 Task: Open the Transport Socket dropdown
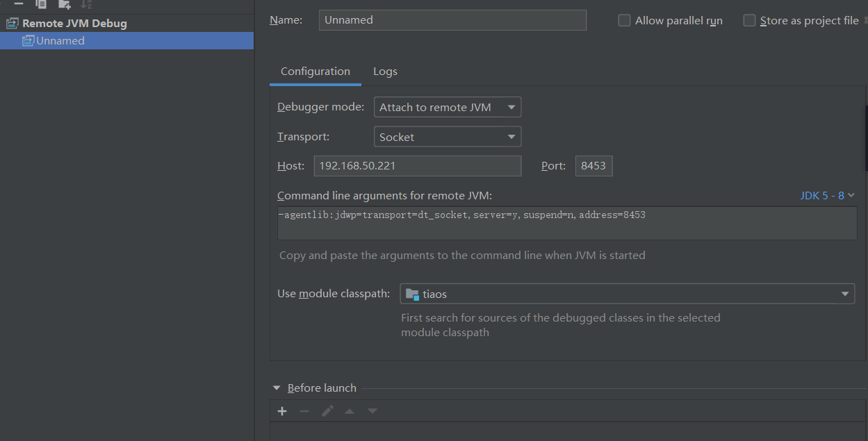click(448, 137)
